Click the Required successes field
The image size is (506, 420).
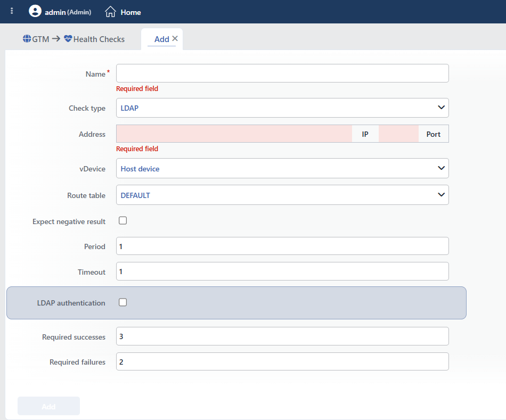[x=282, y=336]
